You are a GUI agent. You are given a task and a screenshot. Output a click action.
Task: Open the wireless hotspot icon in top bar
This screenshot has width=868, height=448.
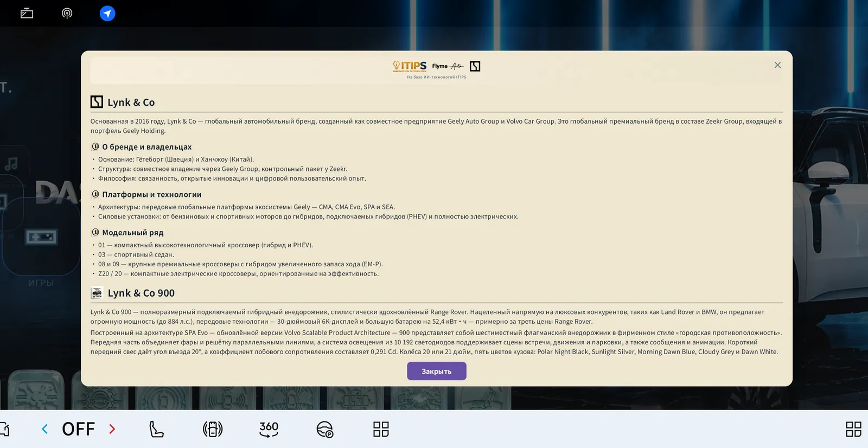tap(67, 14)
